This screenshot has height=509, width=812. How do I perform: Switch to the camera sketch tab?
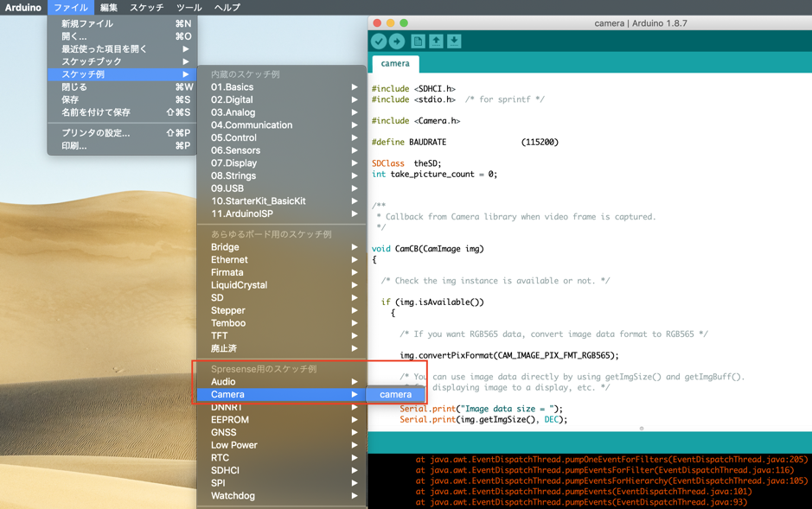tap(395, 64)
